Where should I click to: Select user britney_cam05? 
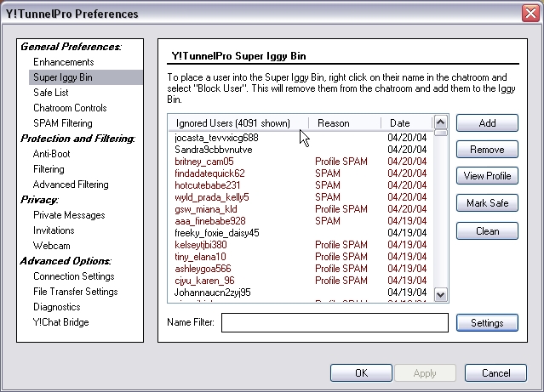coord(204,162)
